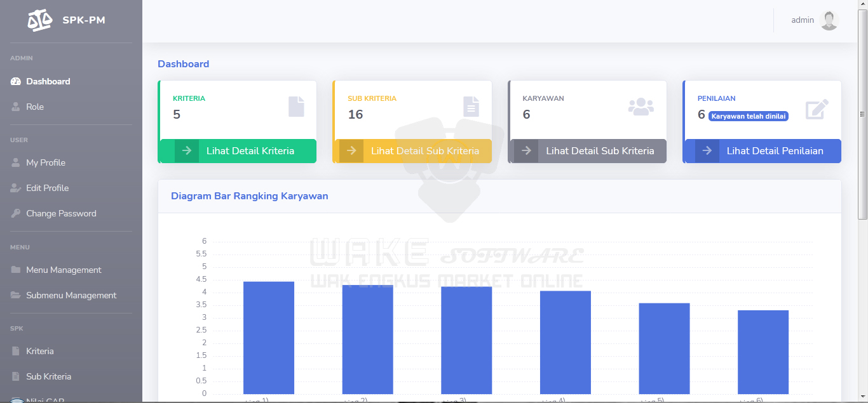Click the SPK-PM scales logo icon
The height and width of the screenshot is (403, 868).
[x=39, y=20]
